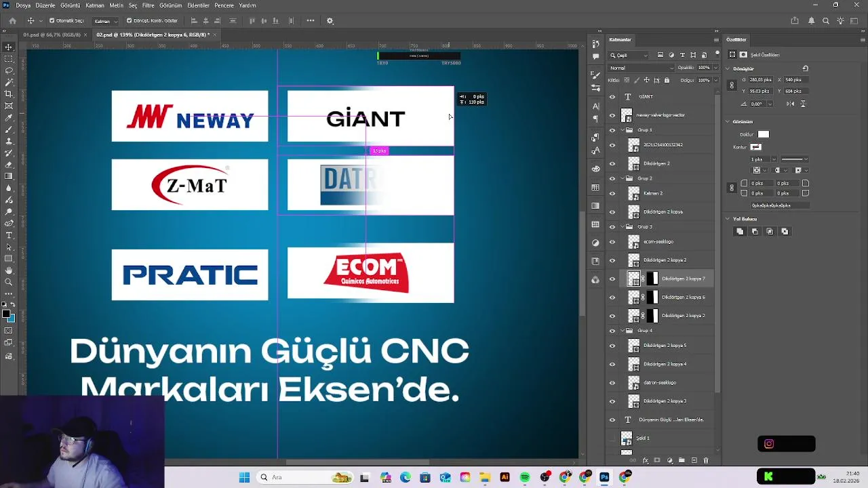Select the Horizontal Type tool
This screenshot has width=868, height=488.
point(9,235)
